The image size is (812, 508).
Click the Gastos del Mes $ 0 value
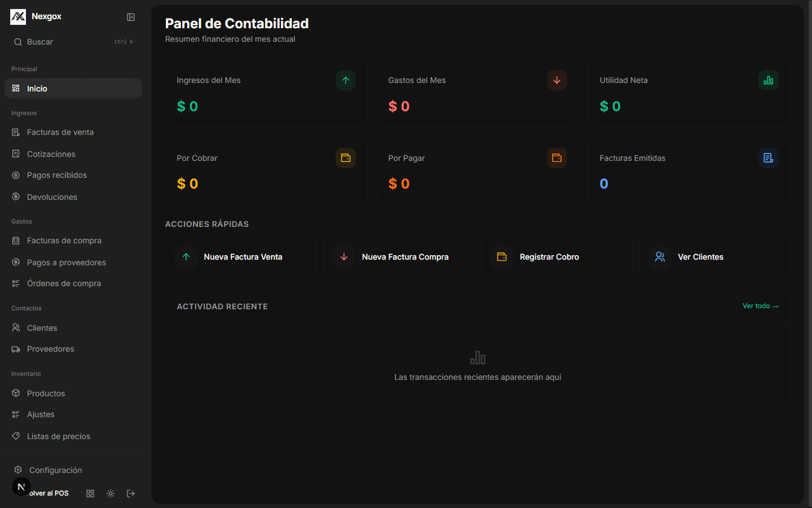click(x=399, y=106)
